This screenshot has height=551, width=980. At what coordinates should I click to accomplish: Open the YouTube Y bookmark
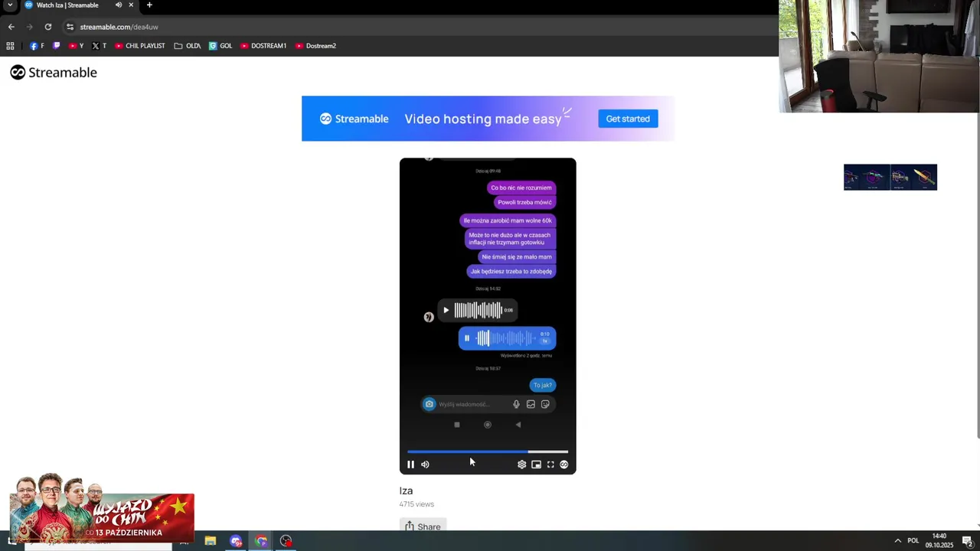(x=76, y=46)
